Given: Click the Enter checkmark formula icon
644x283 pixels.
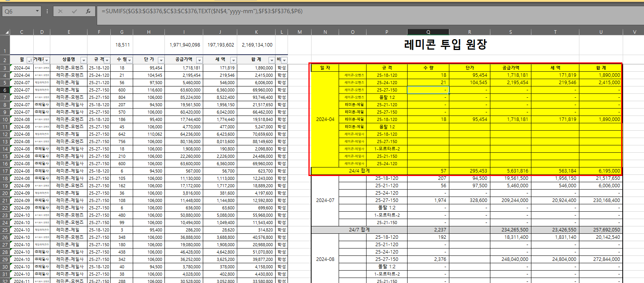Looking at the screenshot, I should (x=74, y=11).
